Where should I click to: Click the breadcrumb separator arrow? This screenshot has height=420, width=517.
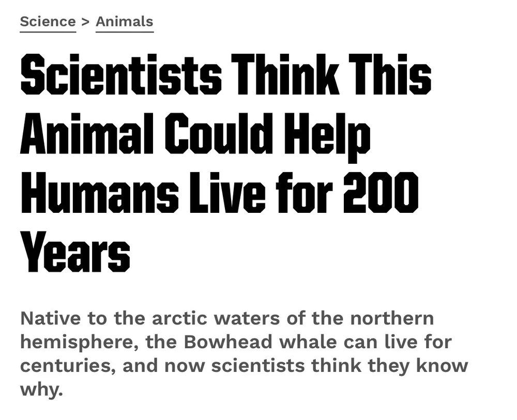coord(86,22)
